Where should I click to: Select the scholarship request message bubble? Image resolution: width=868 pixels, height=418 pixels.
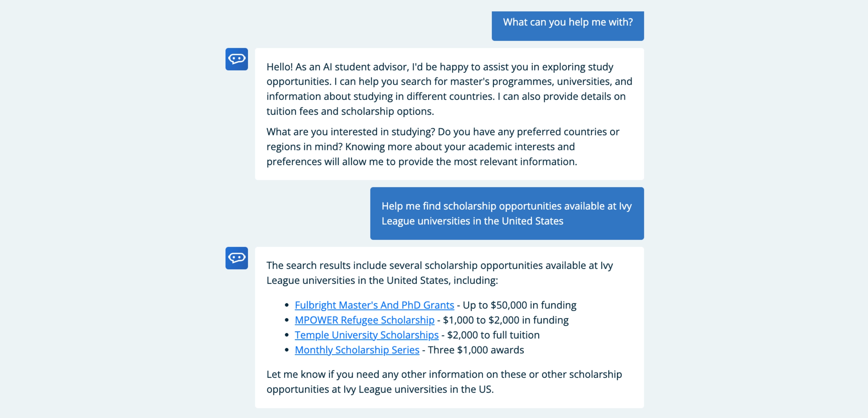coord(507,214)
